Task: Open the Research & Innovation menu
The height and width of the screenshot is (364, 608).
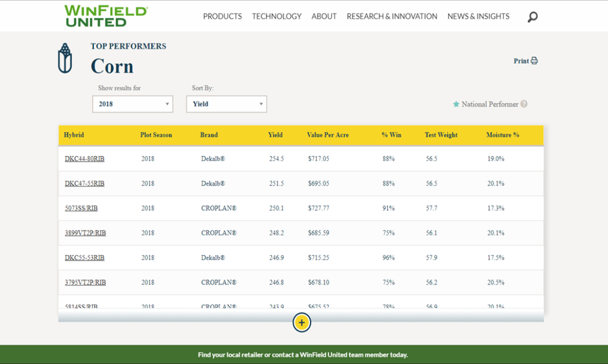Action: tap(392, 16)
